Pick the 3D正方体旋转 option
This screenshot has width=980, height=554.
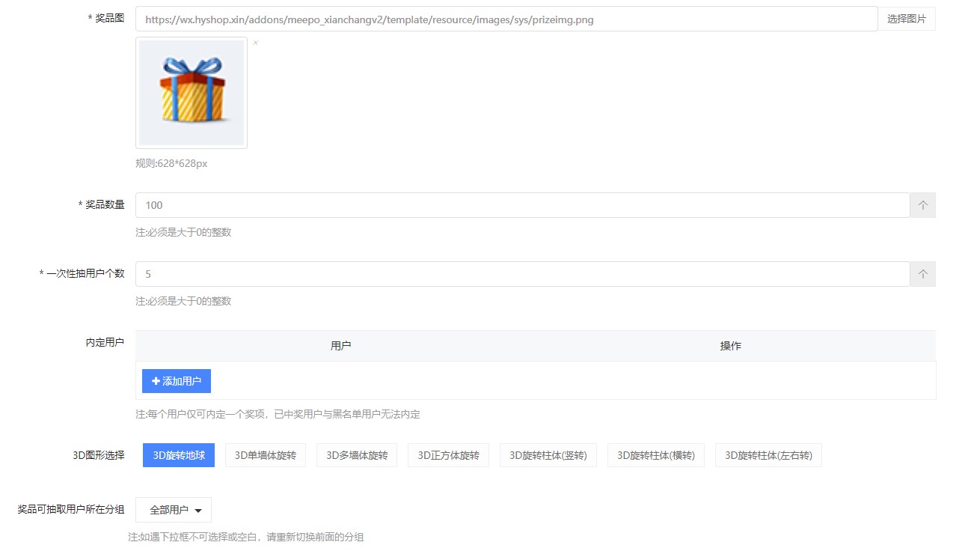(x=448, y=455)
